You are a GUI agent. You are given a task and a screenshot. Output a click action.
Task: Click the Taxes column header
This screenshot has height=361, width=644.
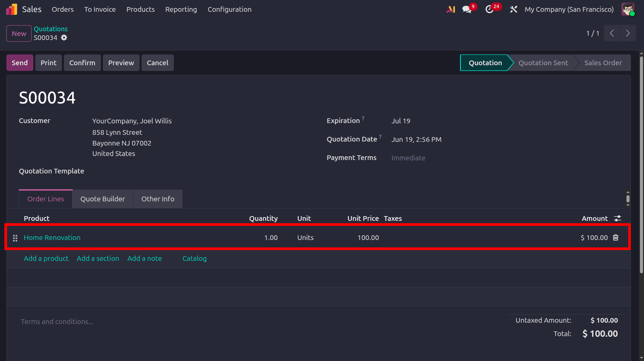pyautogui.click(x=393, y=218)
